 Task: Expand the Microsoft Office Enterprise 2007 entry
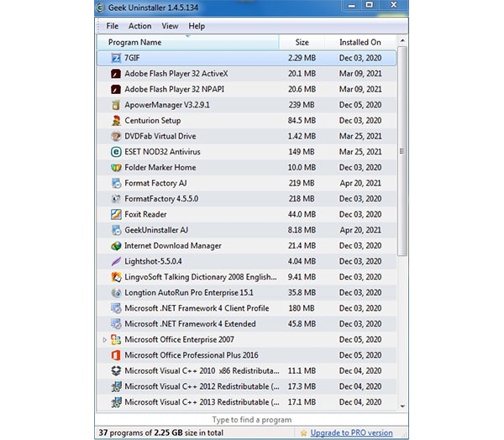tap(104, 340)
